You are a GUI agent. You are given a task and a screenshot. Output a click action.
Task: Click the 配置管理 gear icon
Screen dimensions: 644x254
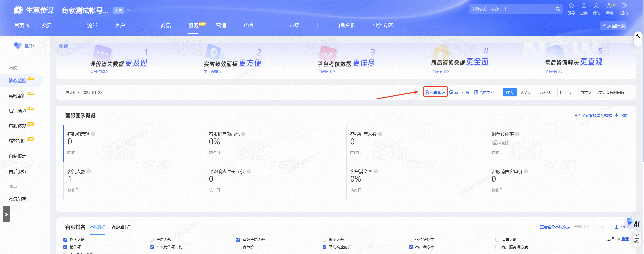(x=427, y=92)
